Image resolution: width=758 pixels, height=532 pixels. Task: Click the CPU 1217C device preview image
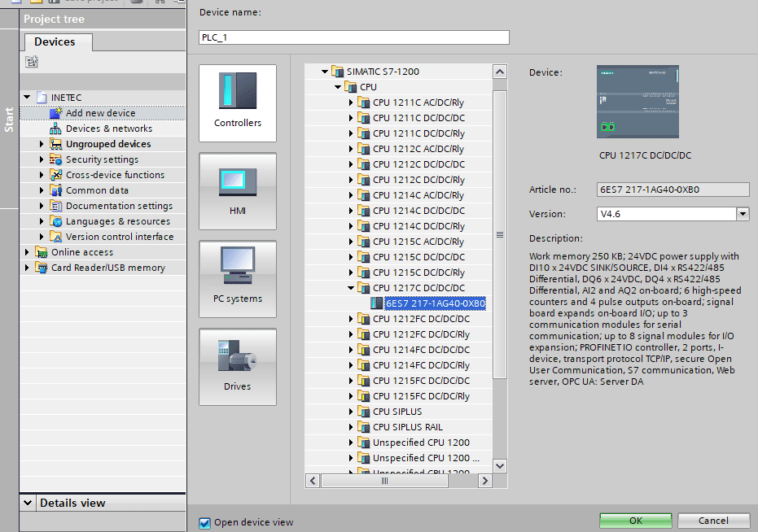tap(638, 102)
